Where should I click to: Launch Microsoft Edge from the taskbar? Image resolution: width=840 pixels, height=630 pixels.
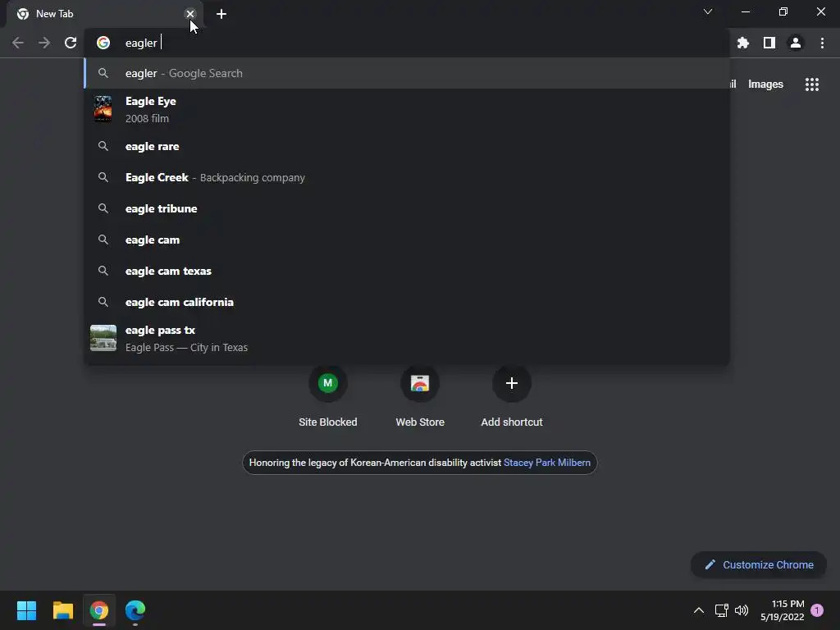coord(135,610)
